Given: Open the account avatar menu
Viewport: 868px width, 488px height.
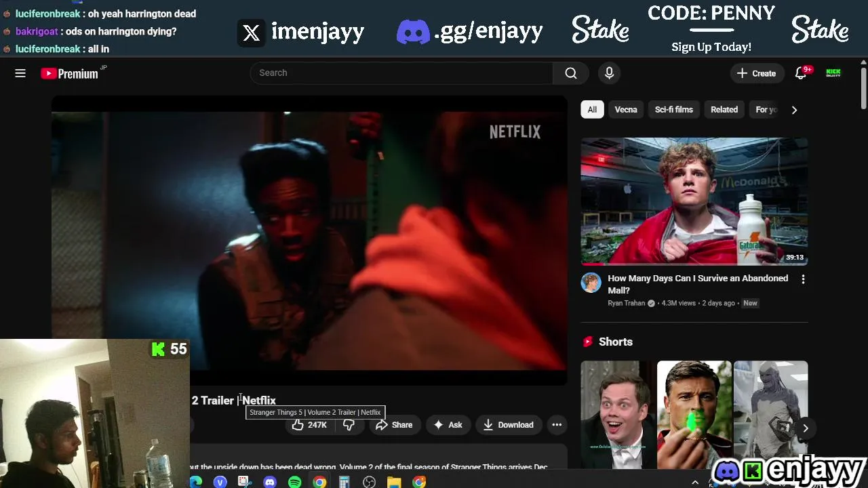Looking at the screenshot, I should [x=833, y=73].
